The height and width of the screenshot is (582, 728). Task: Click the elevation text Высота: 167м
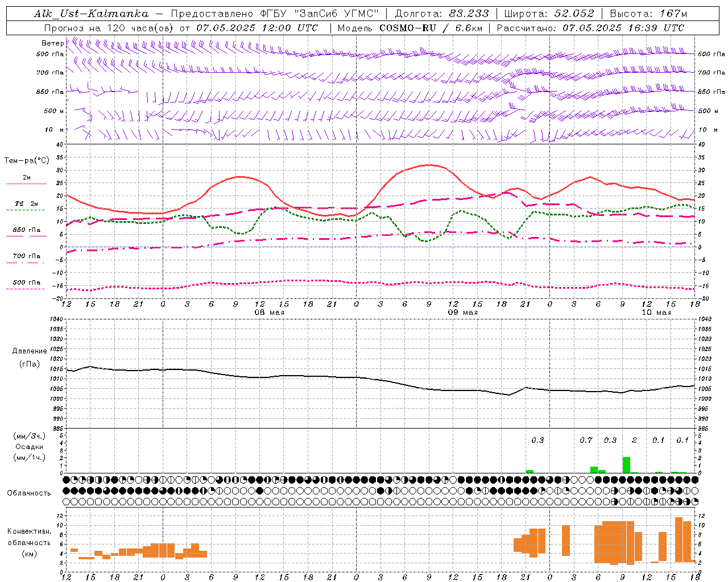[x=648, y=14]
